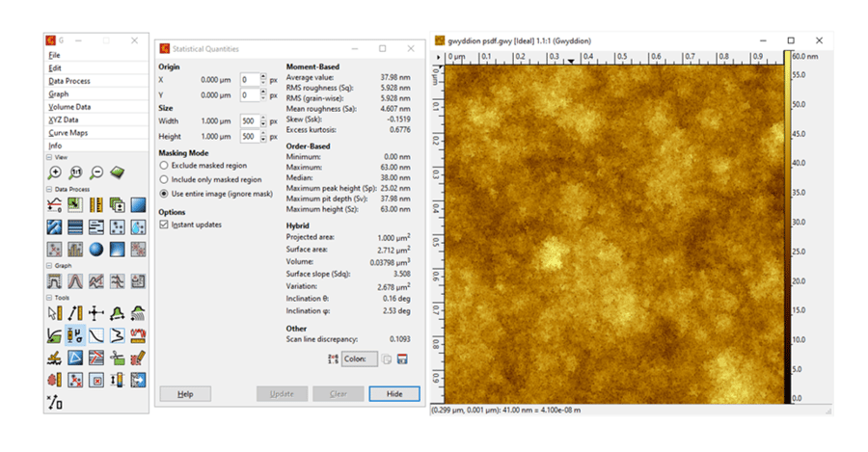Collapse the Graph toolbox section
868x452 pixels.
click(49, 266)
